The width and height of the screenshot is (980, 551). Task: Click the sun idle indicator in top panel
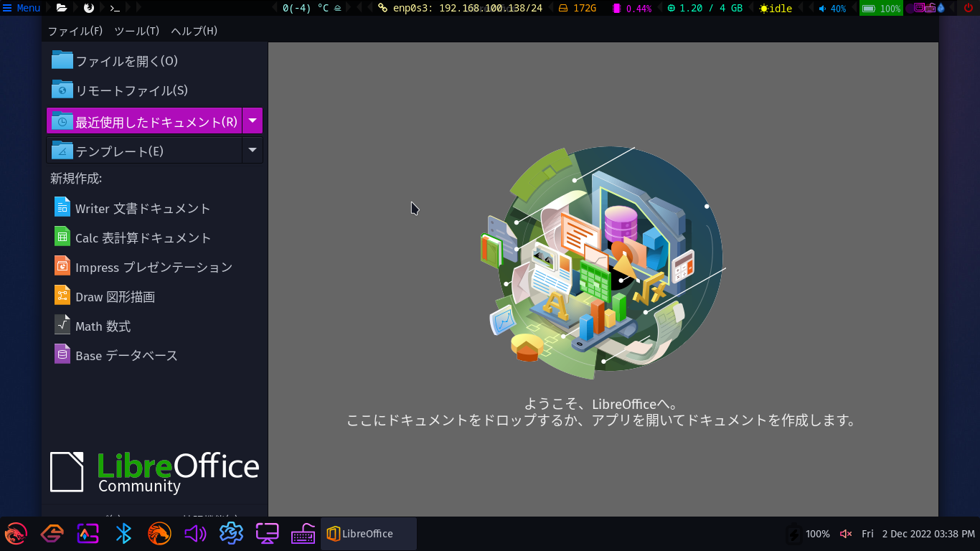(x=776, y=9)
